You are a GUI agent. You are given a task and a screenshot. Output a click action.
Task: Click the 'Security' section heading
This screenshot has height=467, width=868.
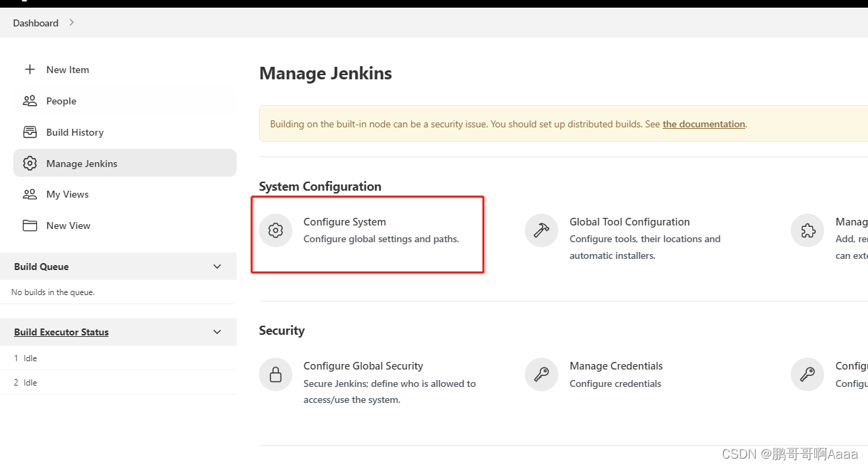click(282, 330)
